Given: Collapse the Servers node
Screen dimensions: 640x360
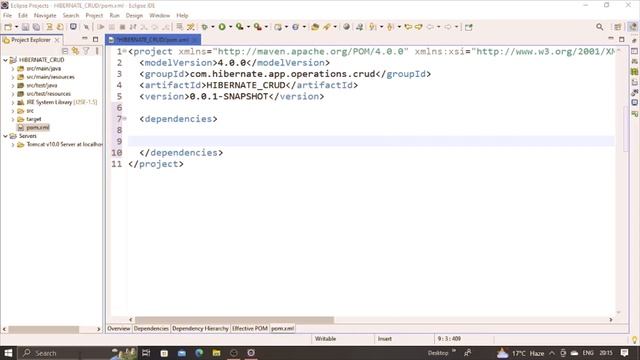Looking at the screenshot, I should (x=5, y=136).
